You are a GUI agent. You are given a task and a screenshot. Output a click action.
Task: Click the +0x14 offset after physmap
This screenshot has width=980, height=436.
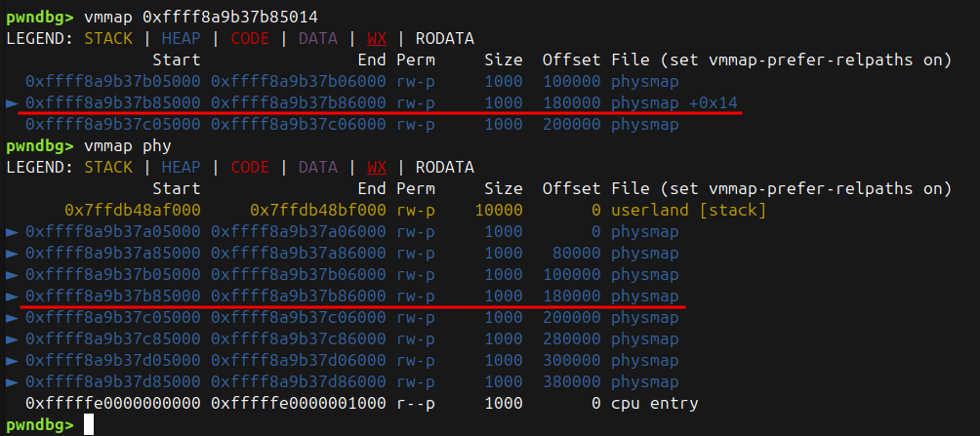(713, 102)
